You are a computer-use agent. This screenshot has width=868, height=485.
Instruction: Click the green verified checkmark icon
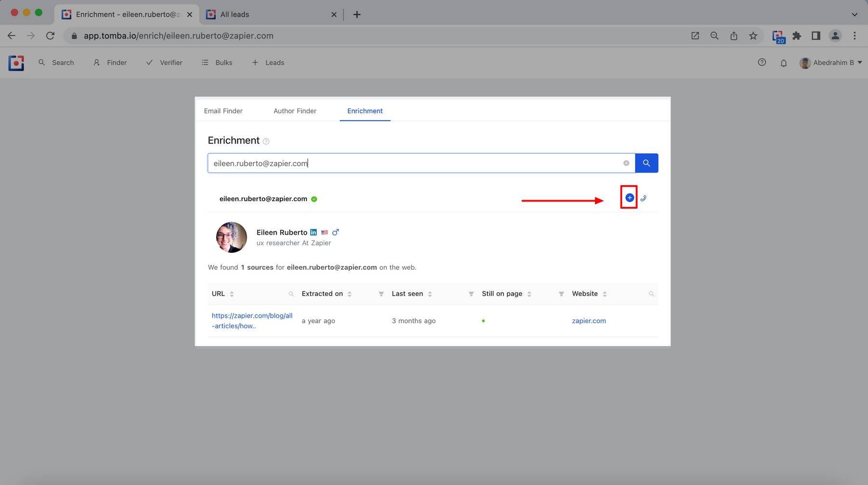314,199
